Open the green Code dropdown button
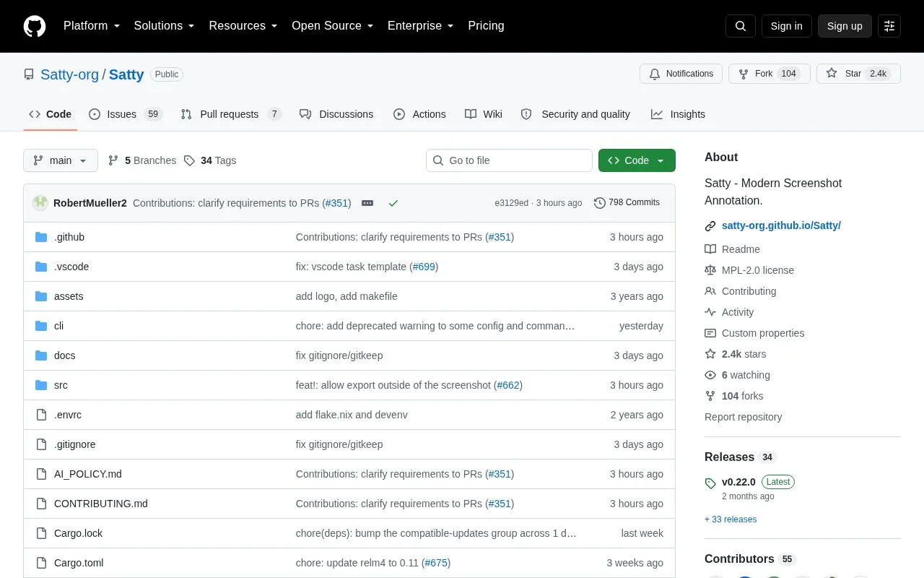 [637, 160]
